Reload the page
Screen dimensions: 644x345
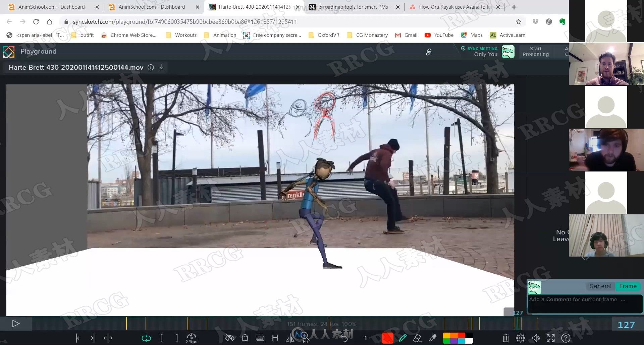(x=36, y=22)
